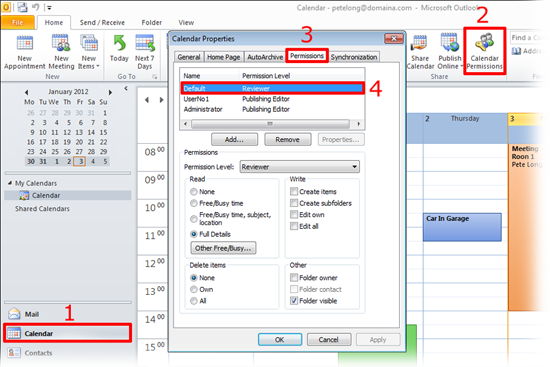Switch to Calendar in the navigation pane

tap(68, 333)
